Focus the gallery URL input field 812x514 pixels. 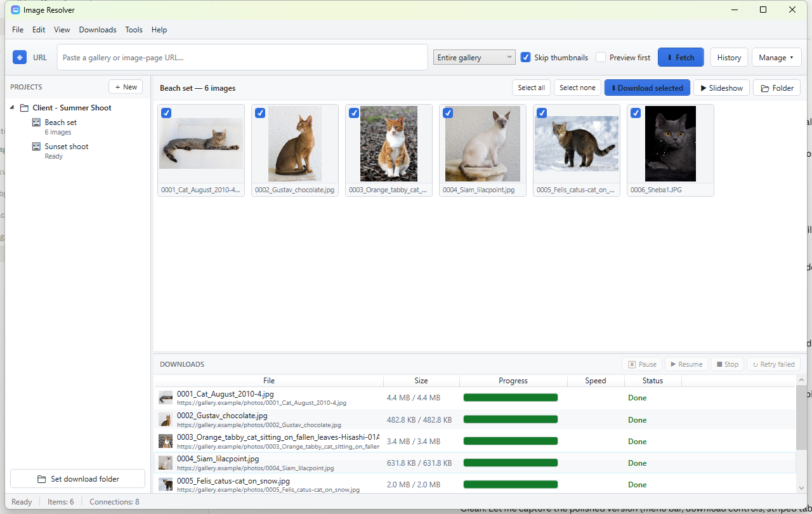tap(242, 57)
